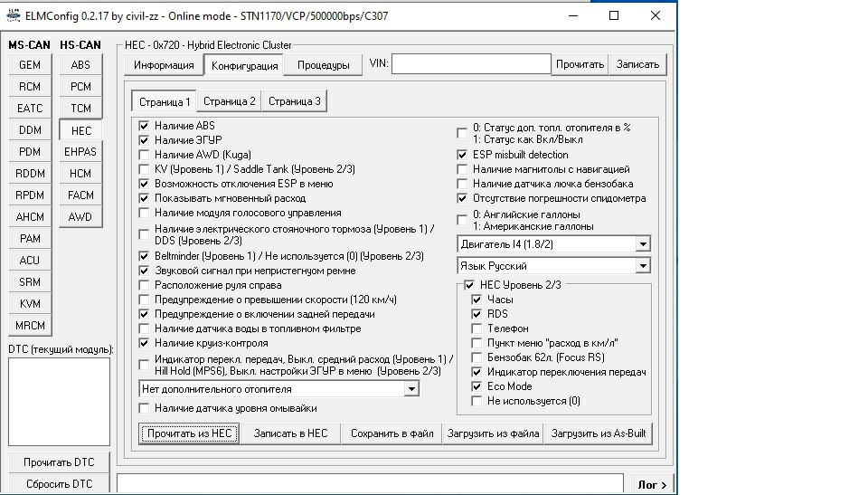This screenshot has width=868, height=495.
Task: Click the VIN input field
Action: 471,63
